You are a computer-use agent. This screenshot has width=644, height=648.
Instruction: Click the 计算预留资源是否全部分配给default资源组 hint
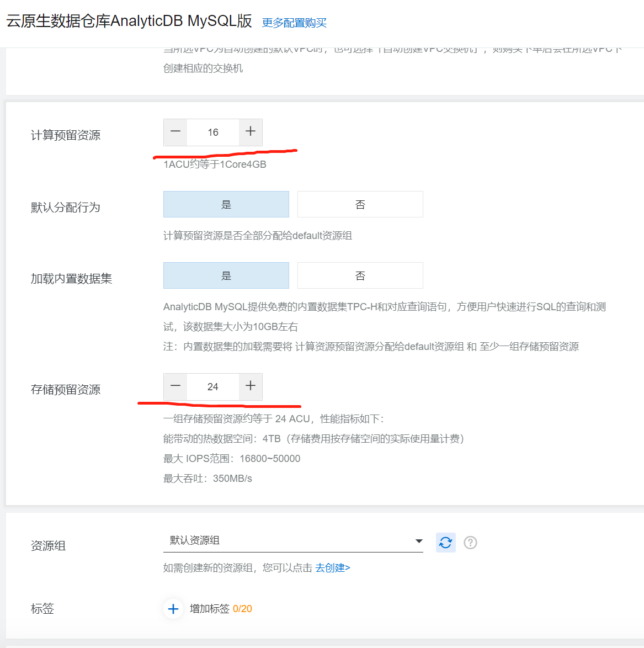(x=257, y=236)
